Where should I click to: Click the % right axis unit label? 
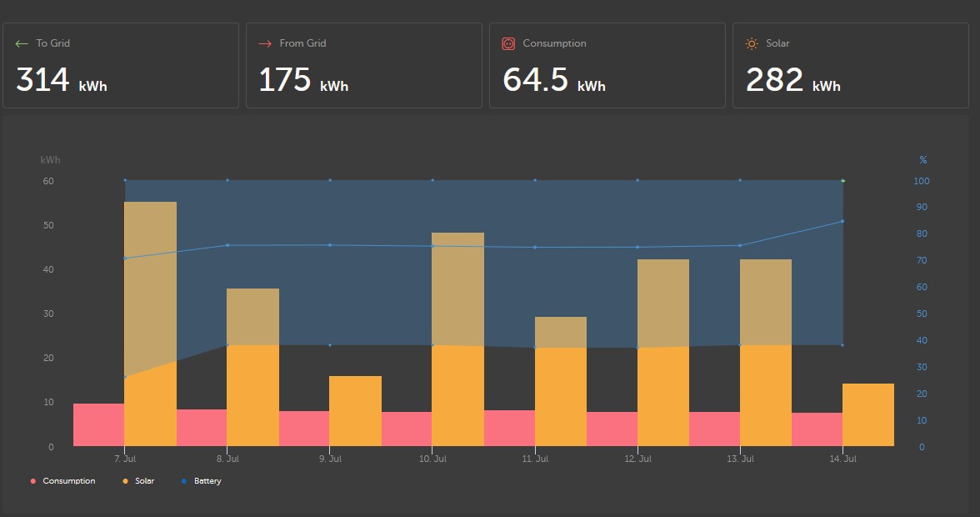[923, 160]
